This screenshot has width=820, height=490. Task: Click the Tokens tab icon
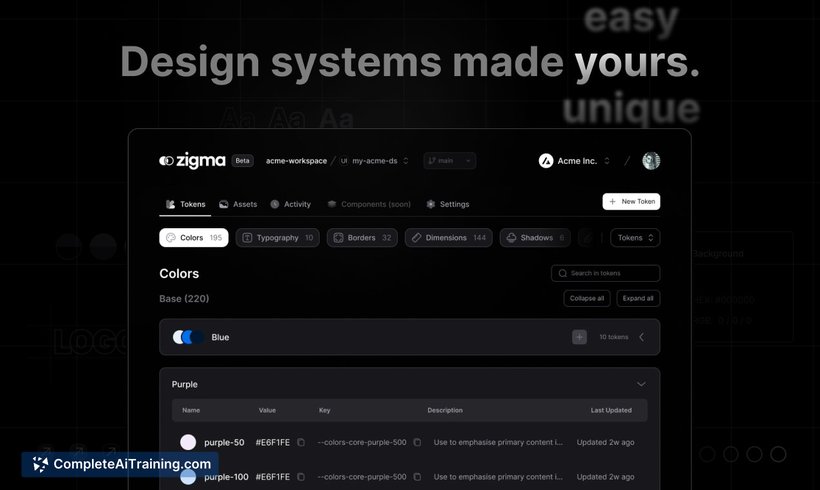point(170,204)
